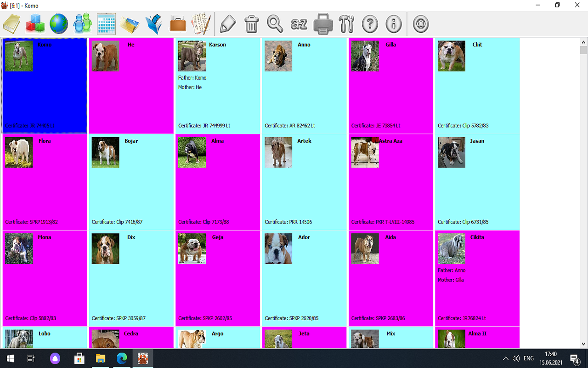Click the two-people contacts toolbar icon

tap(83, 23)
